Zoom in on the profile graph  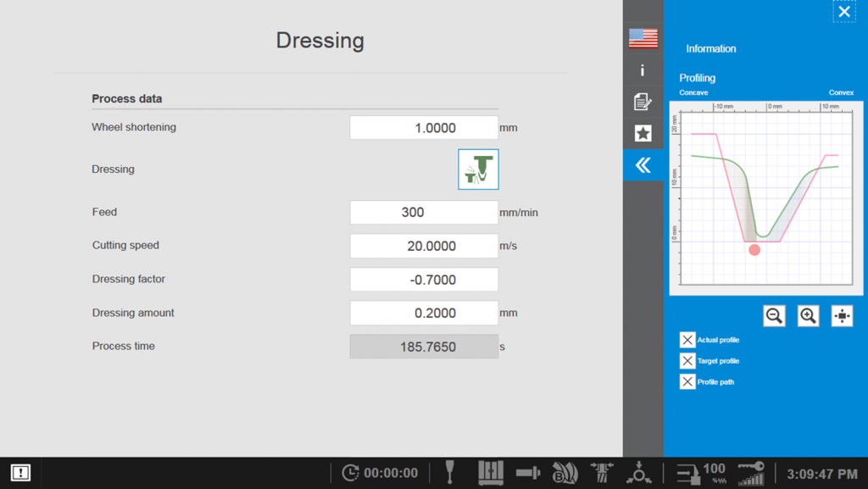tap(809, 316)
